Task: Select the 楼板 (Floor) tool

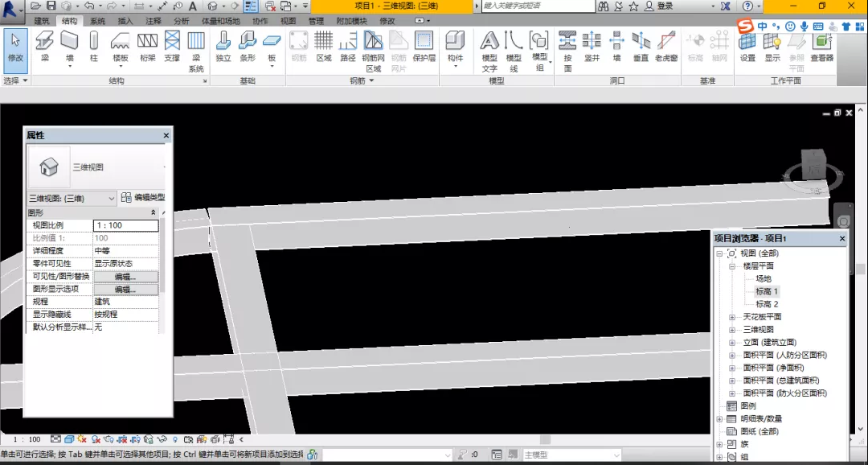Action: coord(120,49)
